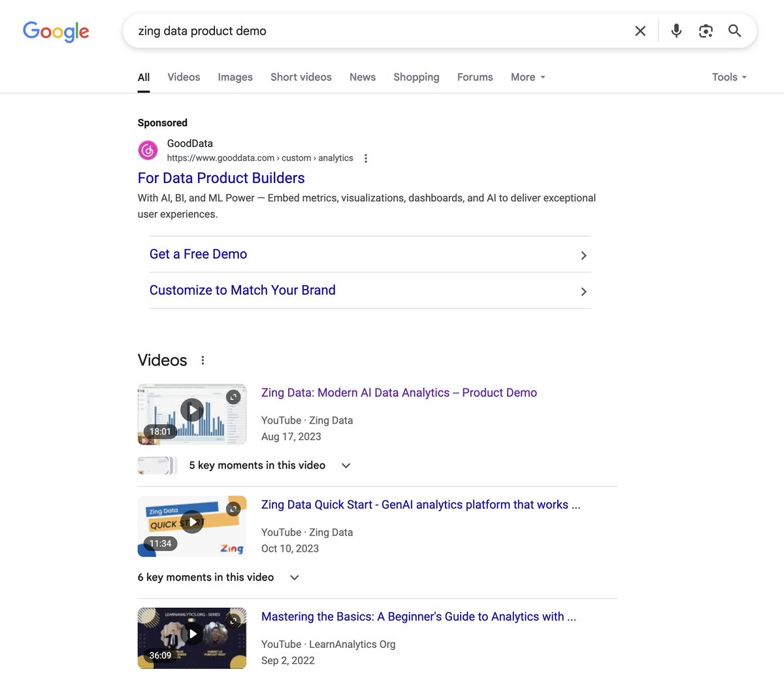Switch to the Forums tab
The width and height of the screenshot is (784, 674).
point(475,77)
